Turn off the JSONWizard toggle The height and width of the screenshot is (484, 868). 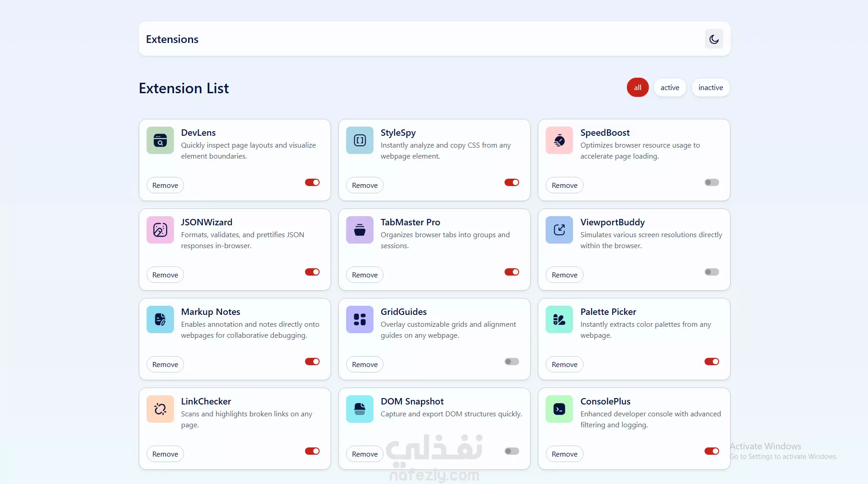point(312,272)
